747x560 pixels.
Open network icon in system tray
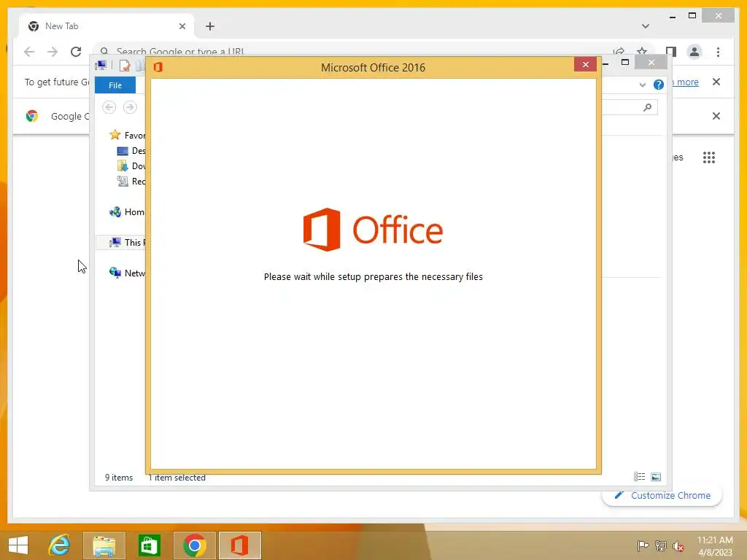coord(661,545)
